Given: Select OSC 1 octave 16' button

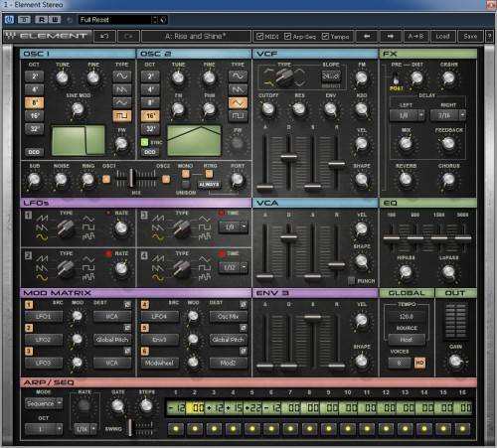Looking at the screenshot, I should pos(35,115).
